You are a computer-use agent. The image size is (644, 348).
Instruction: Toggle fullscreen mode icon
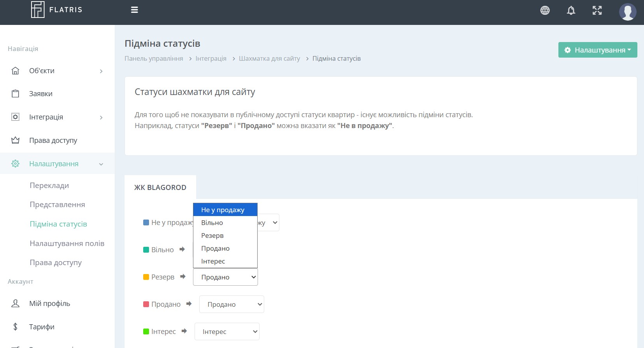click(x=597, y=11)
